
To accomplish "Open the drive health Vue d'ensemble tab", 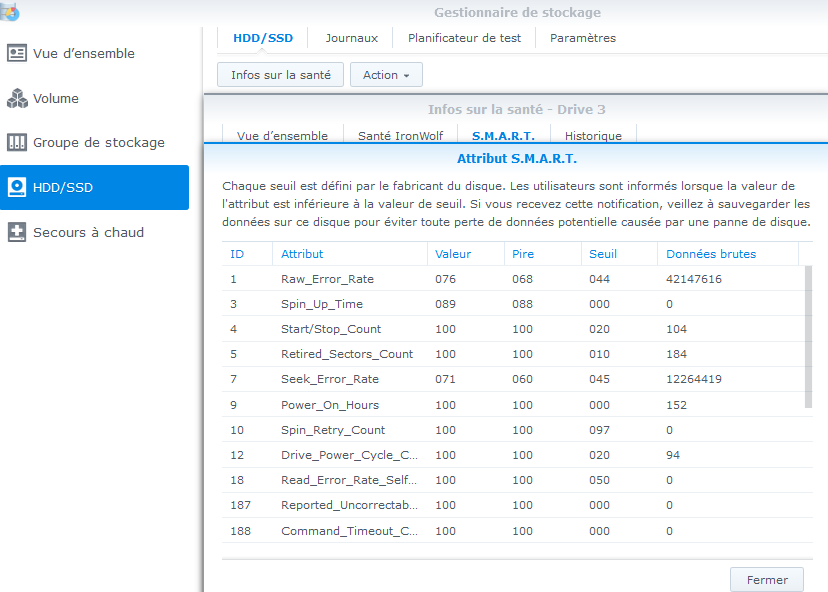I will click(x=283, y=135).
